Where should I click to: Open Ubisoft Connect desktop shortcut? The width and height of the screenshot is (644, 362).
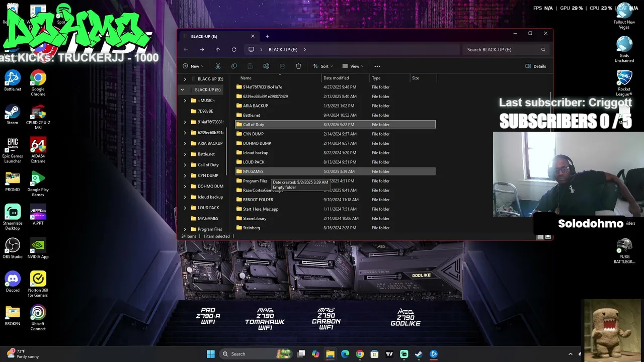(38, 318)
